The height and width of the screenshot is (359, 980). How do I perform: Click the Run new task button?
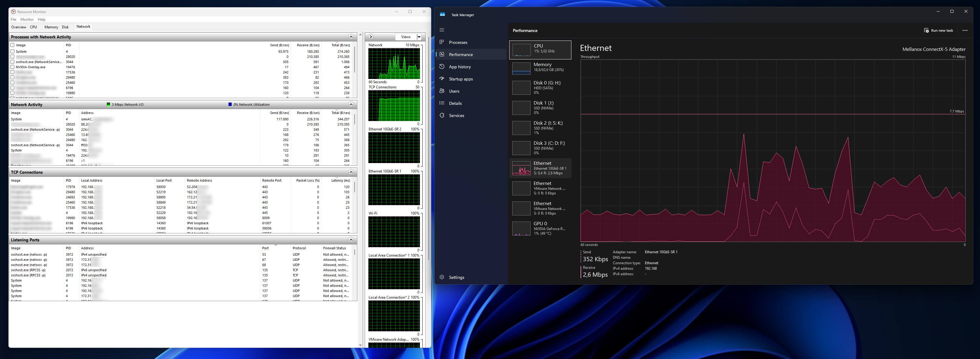click(938, 30)
